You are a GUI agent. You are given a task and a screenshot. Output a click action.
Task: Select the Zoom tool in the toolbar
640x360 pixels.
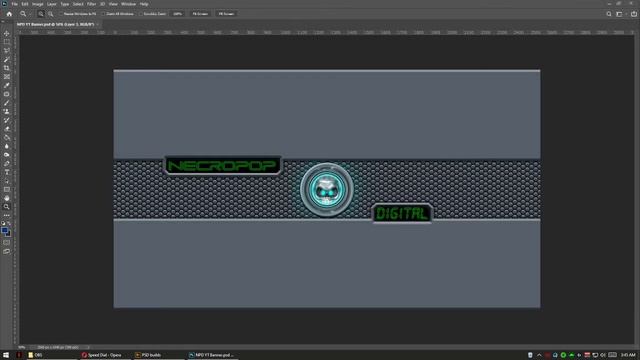point(7,207)
